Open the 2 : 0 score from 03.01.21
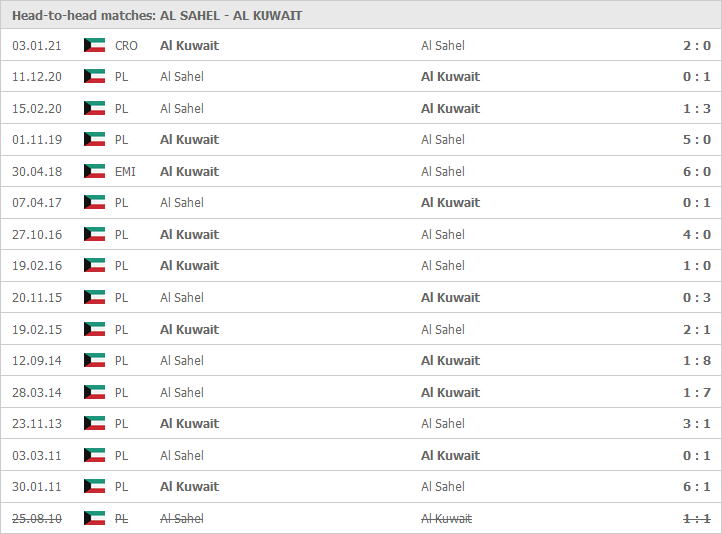The height and width of the screenshot is (534, 722). (697, 46)
